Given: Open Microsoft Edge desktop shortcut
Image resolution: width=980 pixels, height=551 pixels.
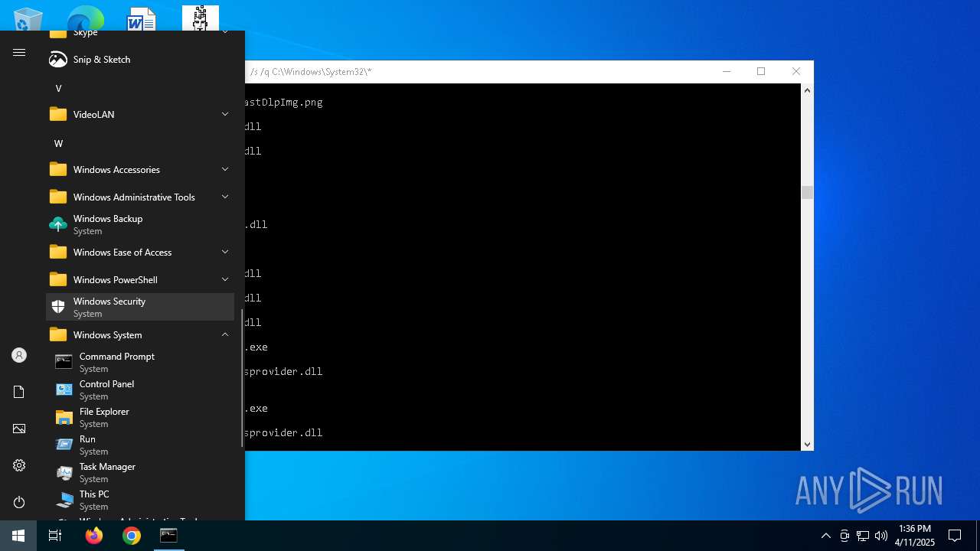Looking at the screenshot, I should (86, 19).
